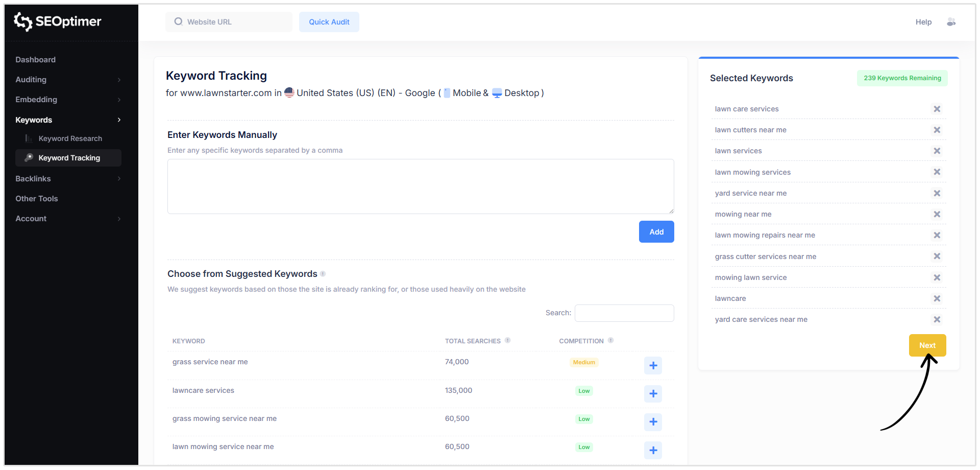The height and width of the screenshot is (470, 980).
Task: Open the user account icon
Action: point(951,22)
